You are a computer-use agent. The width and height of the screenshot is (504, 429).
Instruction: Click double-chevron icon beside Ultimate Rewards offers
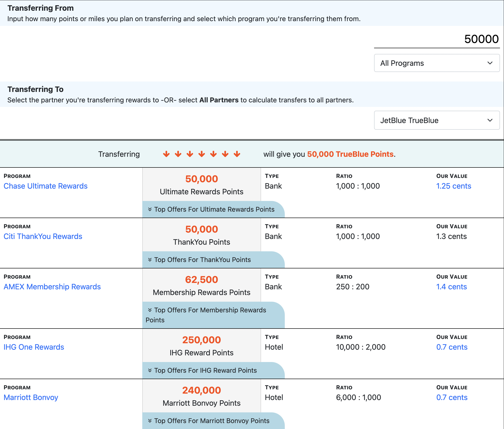pos(150,210)
